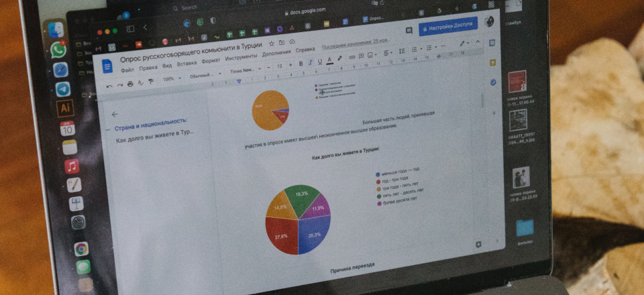Insert a link with the chain icon
This screenshot has height=295, width=644.
pyautogui.click(x=352, y=58)
